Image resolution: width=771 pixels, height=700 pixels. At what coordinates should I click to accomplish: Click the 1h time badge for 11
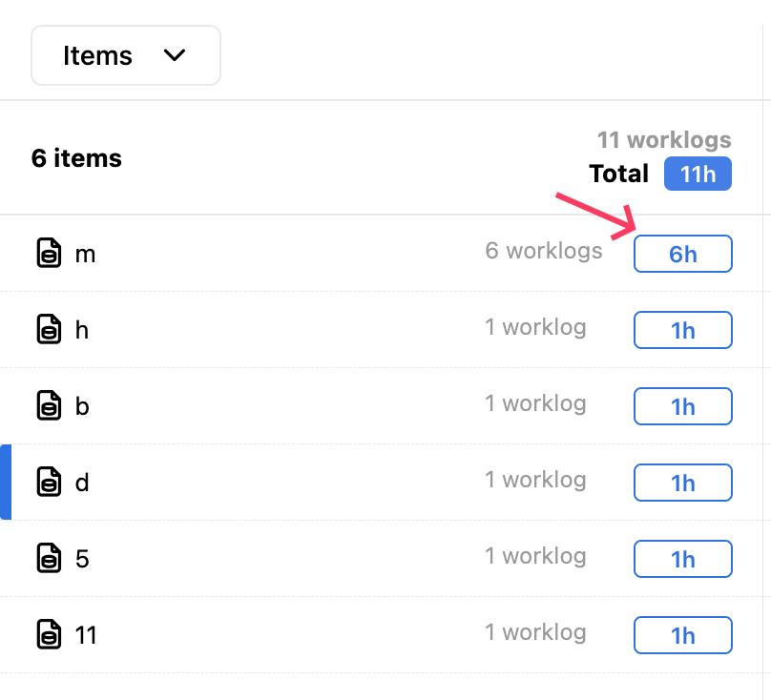(682, 636)
